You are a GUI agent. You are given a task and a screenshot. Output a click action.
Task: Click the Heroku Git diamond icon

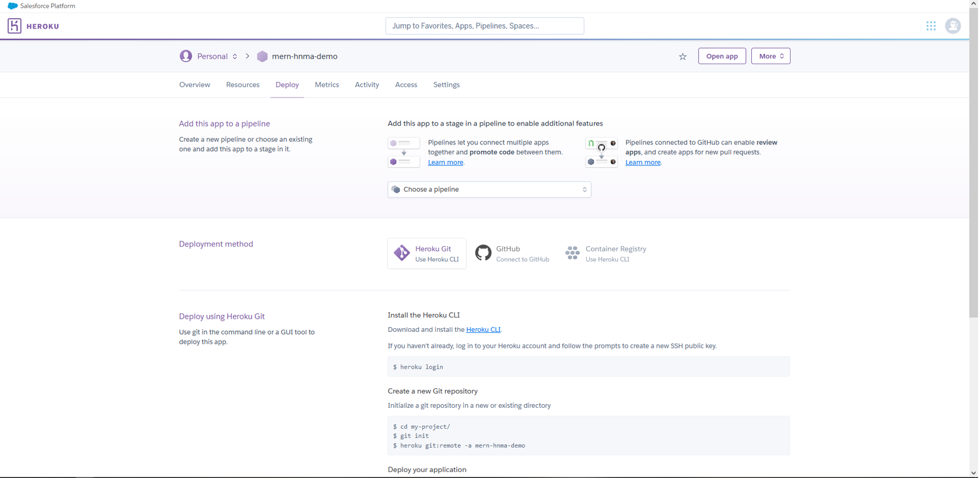402,253
